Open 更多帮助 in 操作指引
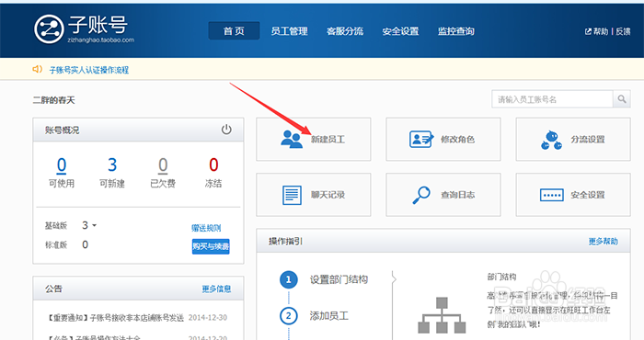Viewport: 644px width, 340px height. click(603, 241)
